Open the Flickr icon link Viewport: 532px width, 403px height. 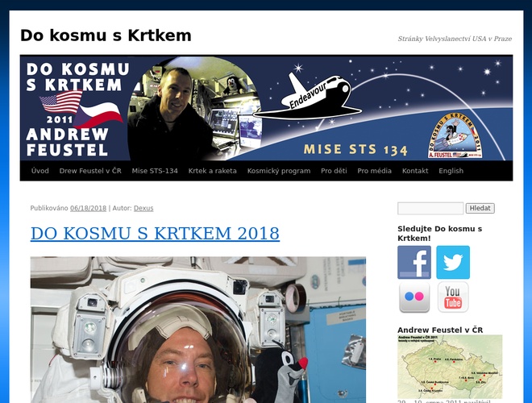click(414, 297)
